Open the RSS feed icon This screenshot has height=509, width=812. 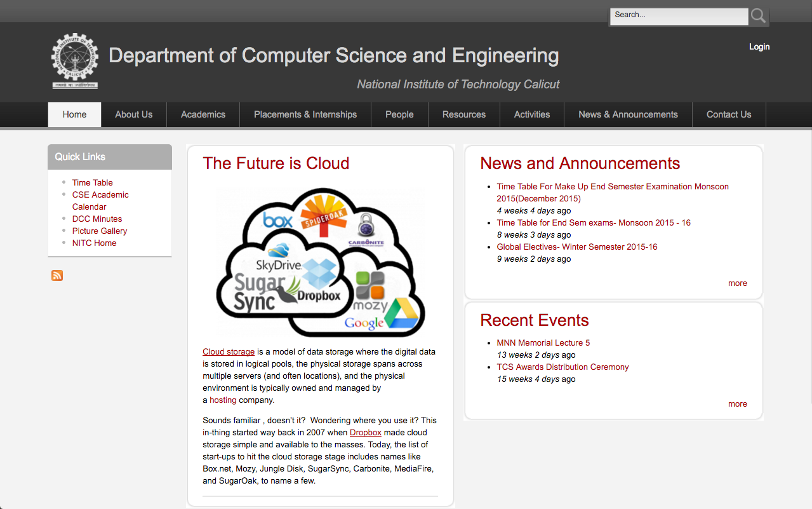(57, 275)
